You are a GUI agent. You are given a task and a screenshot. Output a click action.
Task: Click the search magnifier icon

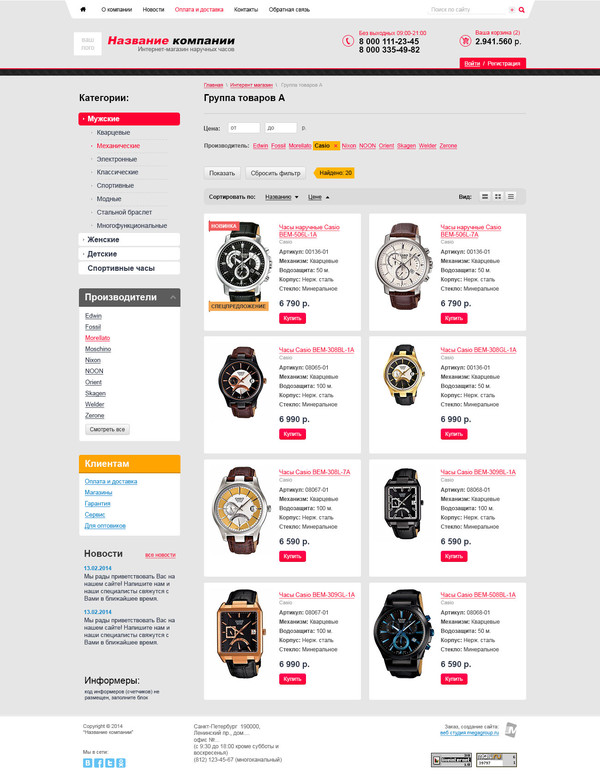coord(521,10)
